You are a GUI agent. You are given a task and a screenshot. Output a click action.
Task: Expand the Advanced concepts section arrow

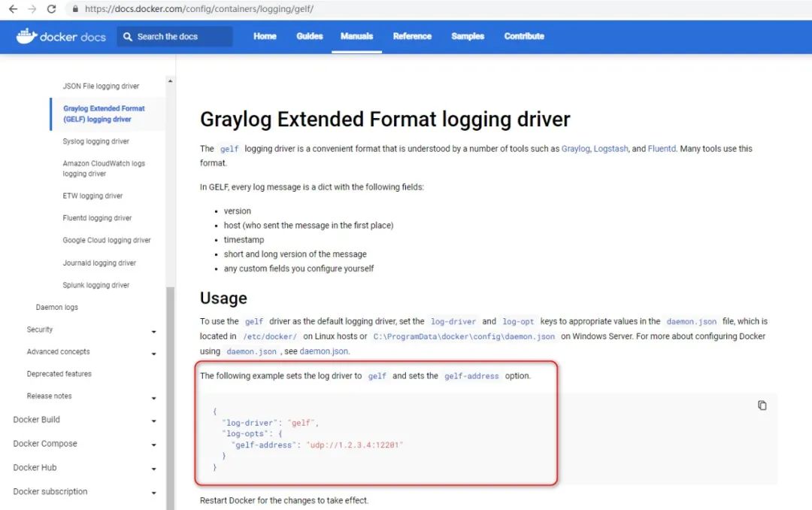pyautogui.click(x=154, y=354)
